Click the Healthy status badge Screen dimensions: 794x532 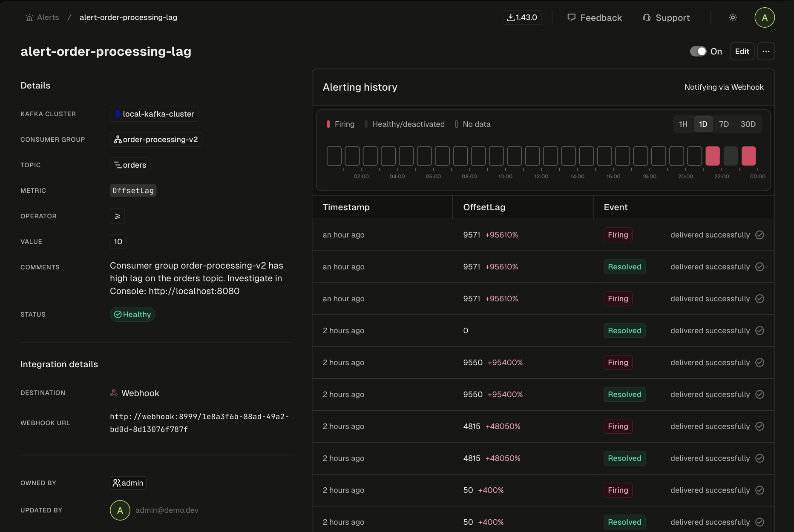pyautogui.click(x=132, y=314)
